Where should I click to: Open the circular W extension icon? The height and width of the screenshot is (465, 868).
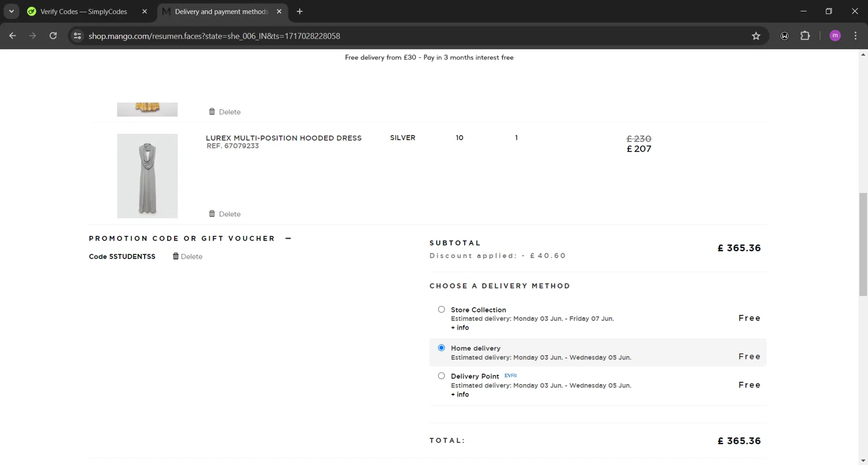[785, 36]
